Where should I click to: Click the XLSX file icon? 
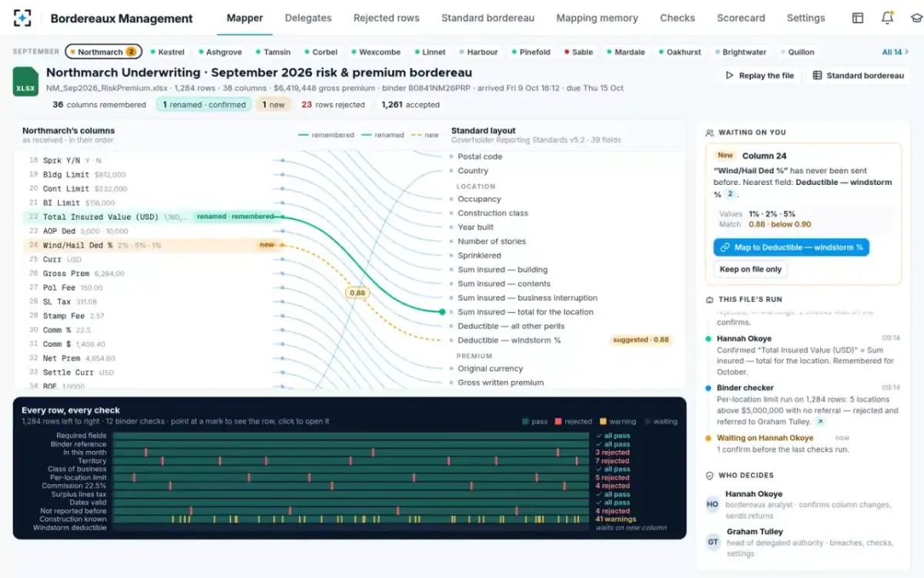coord(25,82)
